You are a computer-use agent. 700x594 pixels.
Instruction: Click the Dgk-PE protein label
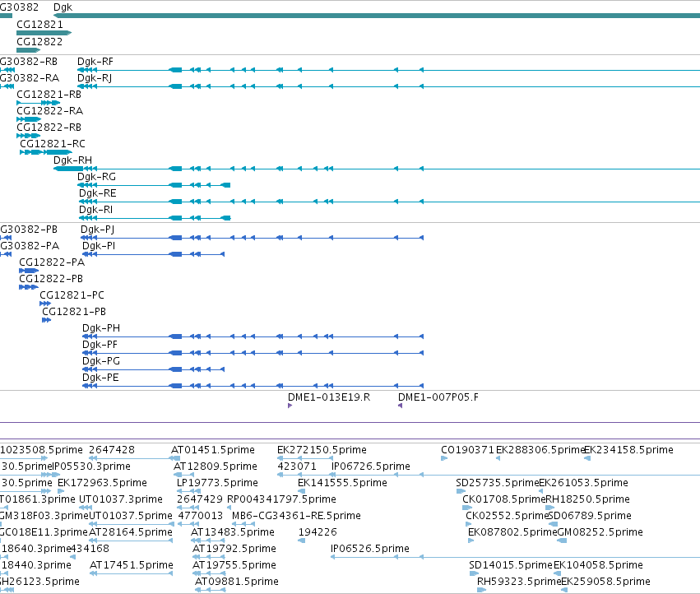coord(100,378)
